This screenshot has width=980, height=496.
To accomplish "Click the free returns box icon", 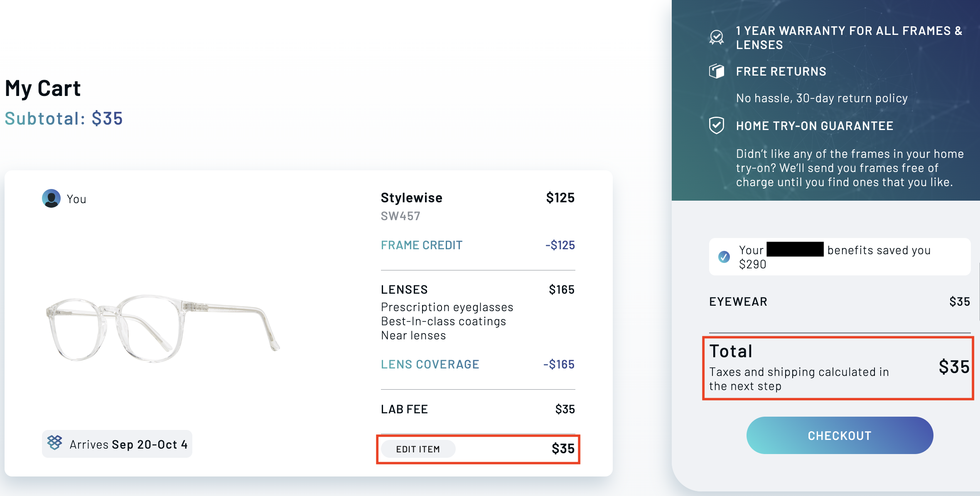I will click(x=716, y=71).
